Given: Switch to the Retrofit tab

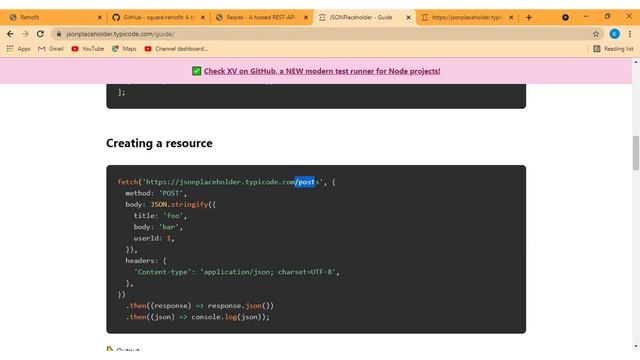Looking at the screenshot, I should (55, 17).
